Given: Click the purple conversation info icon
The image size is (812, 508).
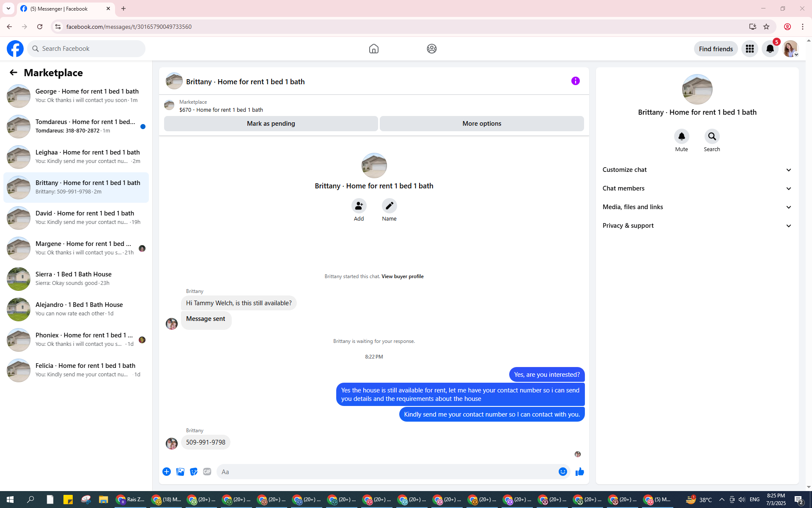Looking at the screenshot, I should click(575, 81).
